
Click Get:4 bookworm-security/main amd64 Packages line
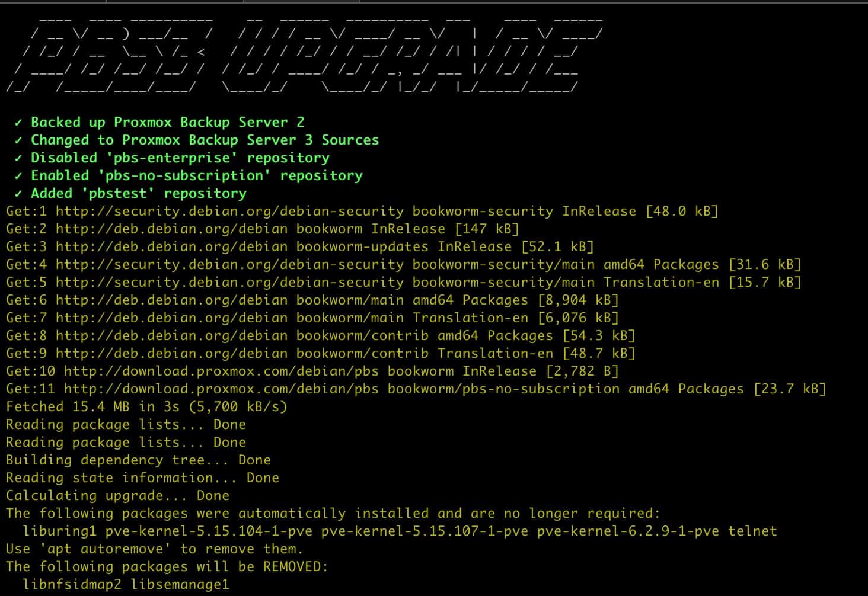pyautogui.click(x=404, y=264)
